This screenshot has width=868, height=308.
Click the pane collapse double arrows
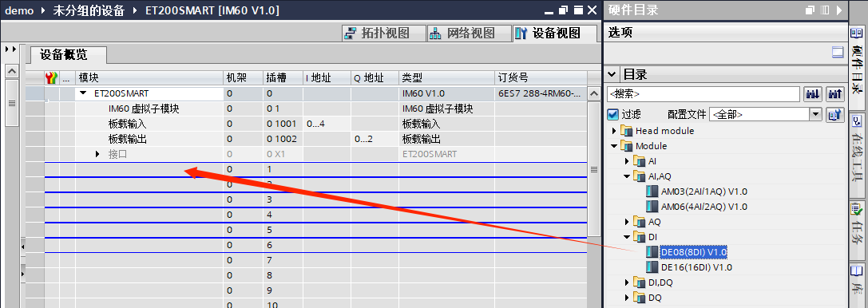[x=10, y=49]
